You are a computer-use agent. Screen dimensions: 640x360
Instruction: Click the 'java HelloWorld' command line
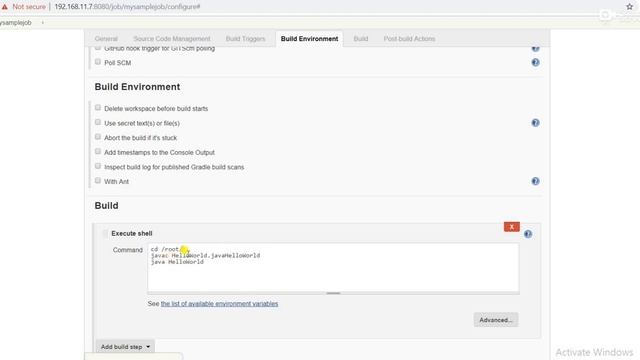click(177, 262)
